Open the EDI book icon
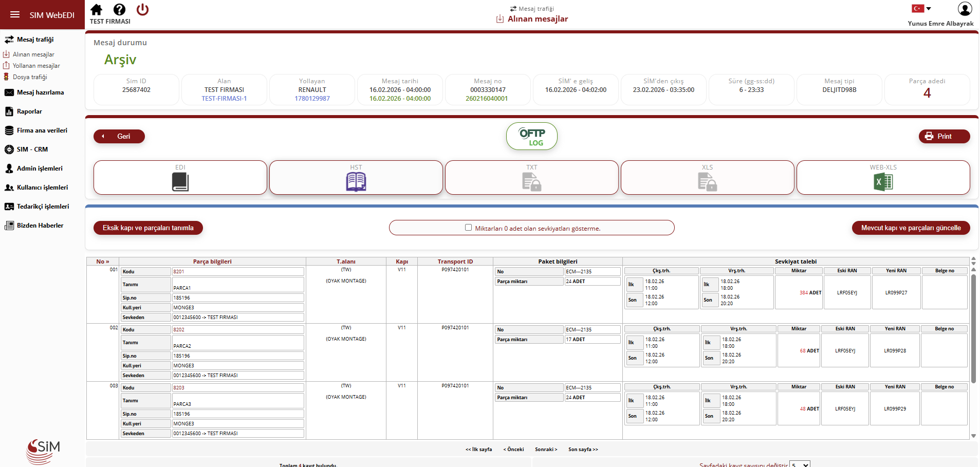 tap(180, 182)
